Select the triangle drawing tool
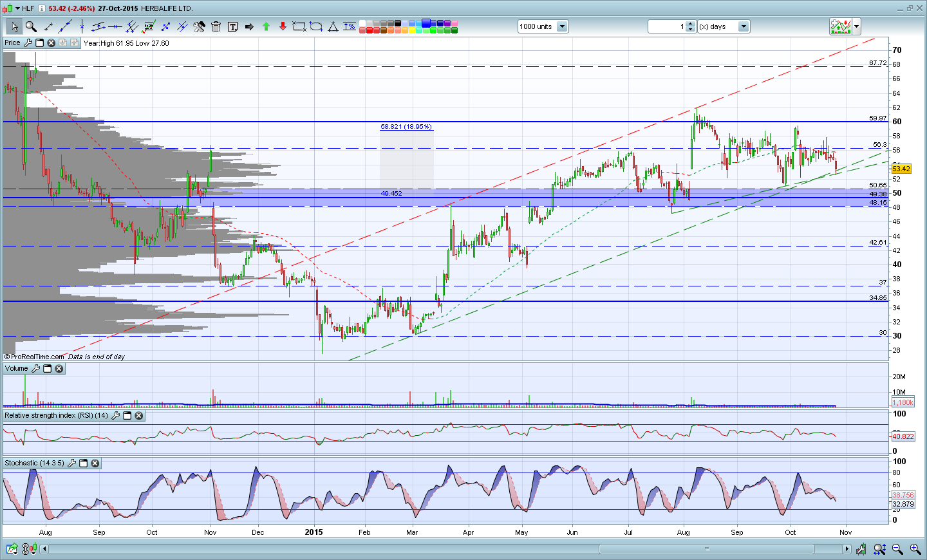 coord(333,26)
